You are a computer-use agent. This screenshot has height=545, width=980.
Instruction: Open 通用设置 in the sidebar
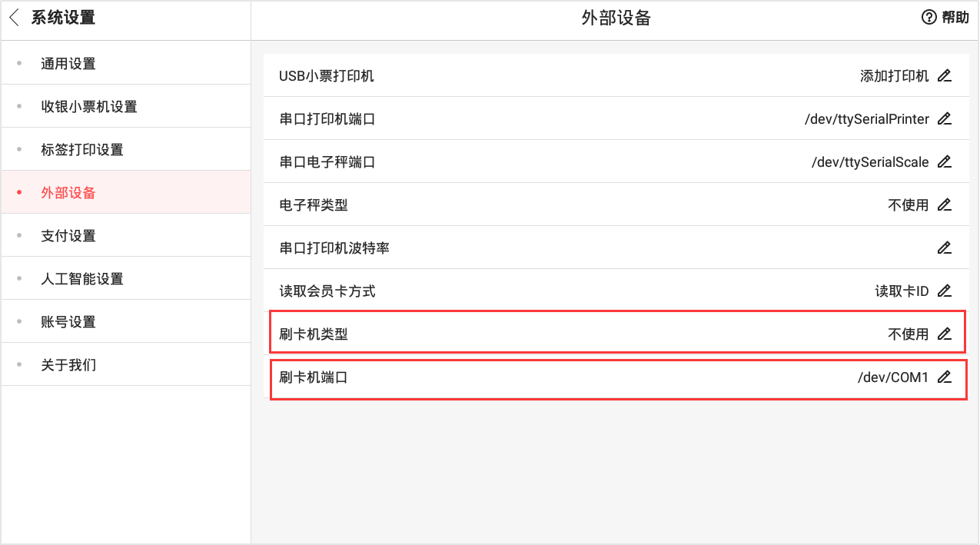68,64
